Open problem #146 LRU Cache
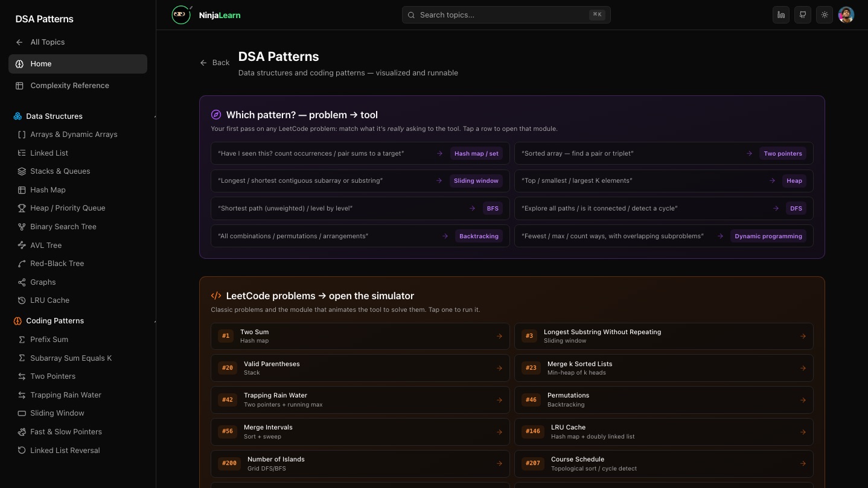 pyautogui.click(x=664, y=432)
